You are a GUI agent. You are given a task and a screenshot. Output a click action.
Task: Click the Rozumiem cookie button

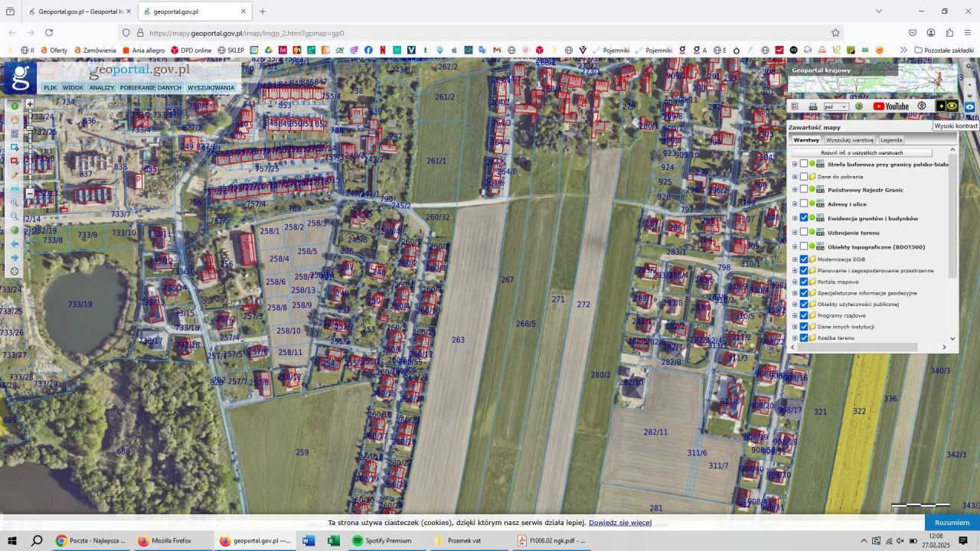click(x=952, y=523)
